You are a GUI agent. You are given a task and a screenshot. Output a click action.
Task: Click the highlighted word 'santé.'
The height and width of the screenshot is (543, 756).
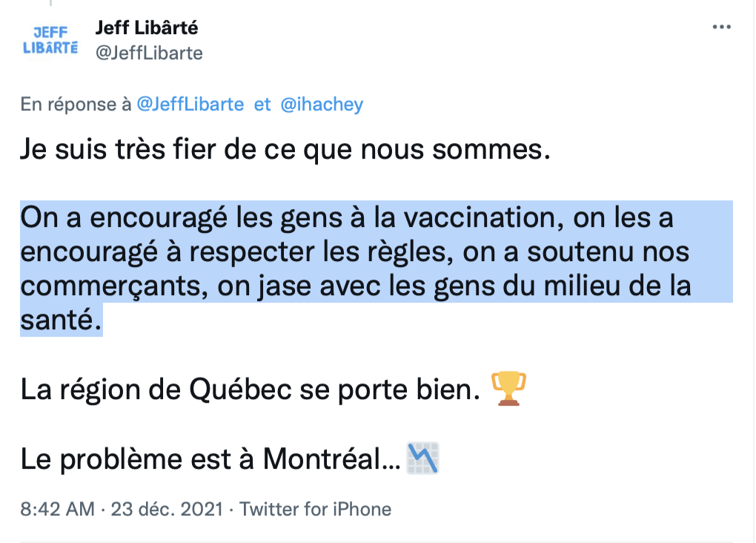62,320
